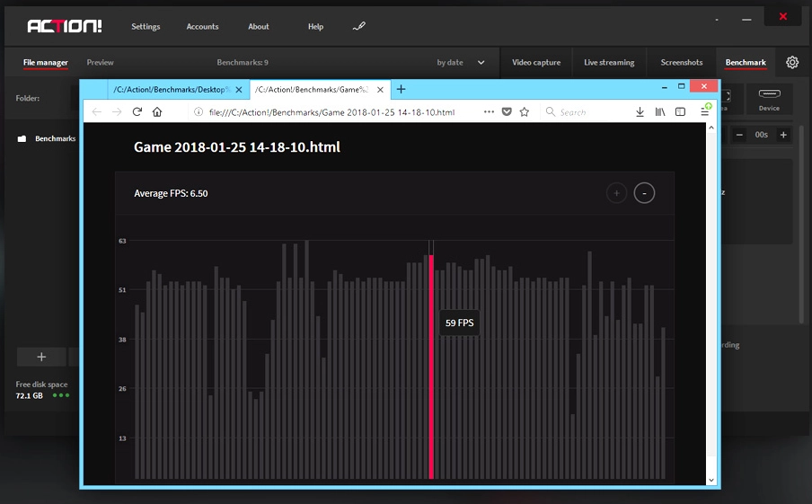Viewport: 812px width, 504px height.
Task: Open Action! gear settings icon
Action: pyautogui.click(x=792, y=62)
